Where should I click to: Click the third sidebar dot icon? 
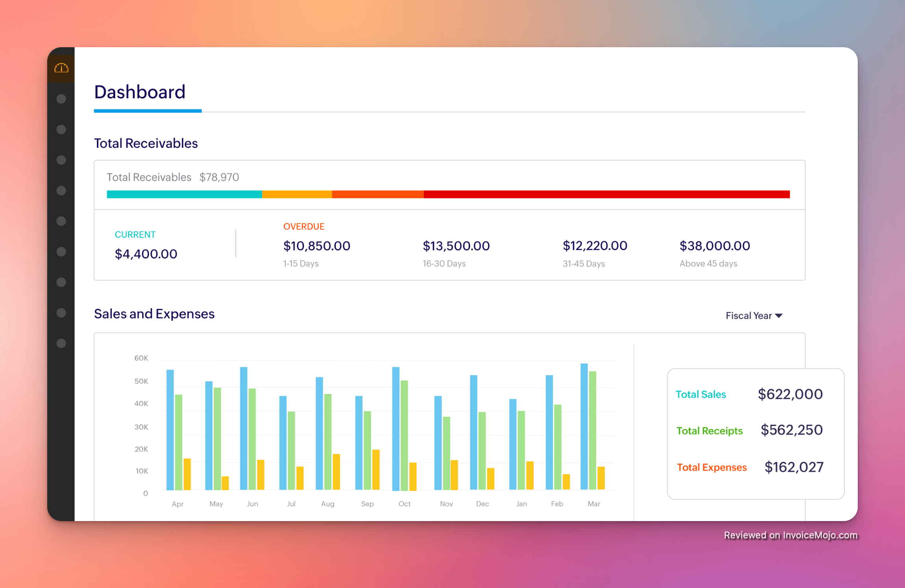pos(61,160)
